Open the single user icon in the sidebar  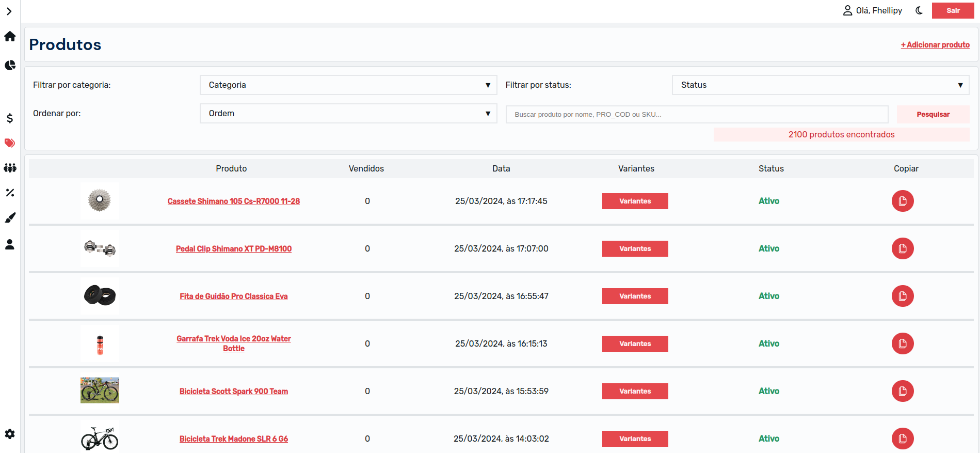point(10,244)
